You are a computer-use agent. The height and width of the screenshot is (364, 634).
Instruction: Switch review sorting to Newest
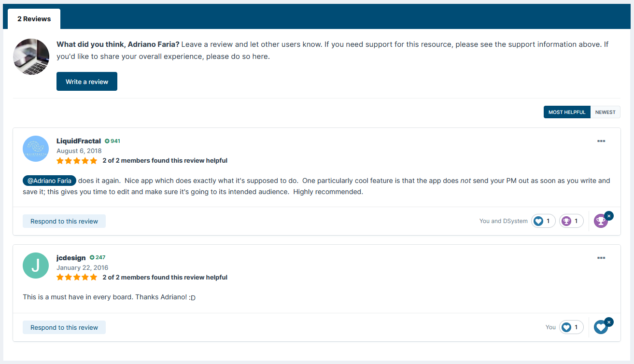(605, 112)
